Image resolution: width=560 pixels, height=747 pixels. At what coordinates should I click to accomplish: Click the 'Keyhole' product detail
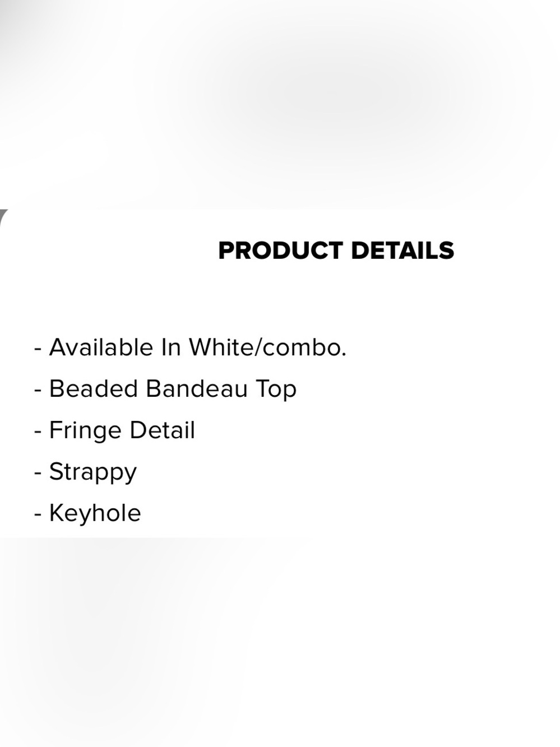tap(87, 513)
